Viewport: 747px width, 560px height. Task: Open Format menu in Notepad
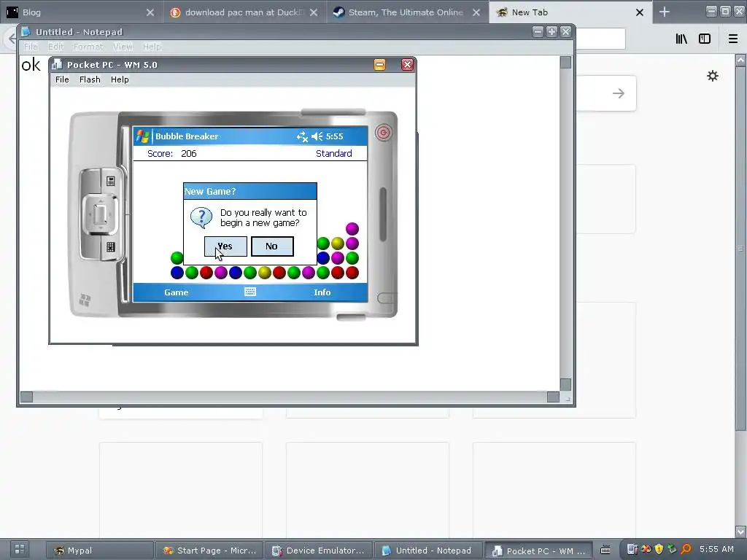[x=88, y=47]
